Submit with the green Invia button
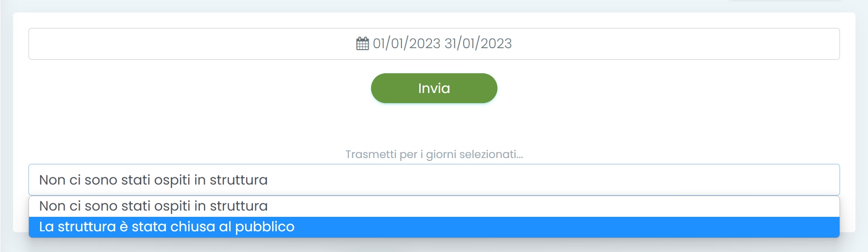 click(434, 88)
